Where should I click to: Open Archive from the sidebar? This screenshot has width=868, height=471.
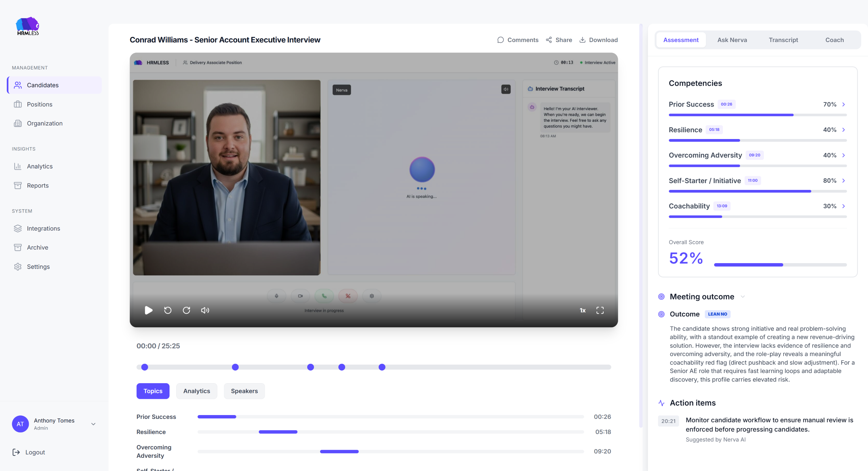click(37, 248)
